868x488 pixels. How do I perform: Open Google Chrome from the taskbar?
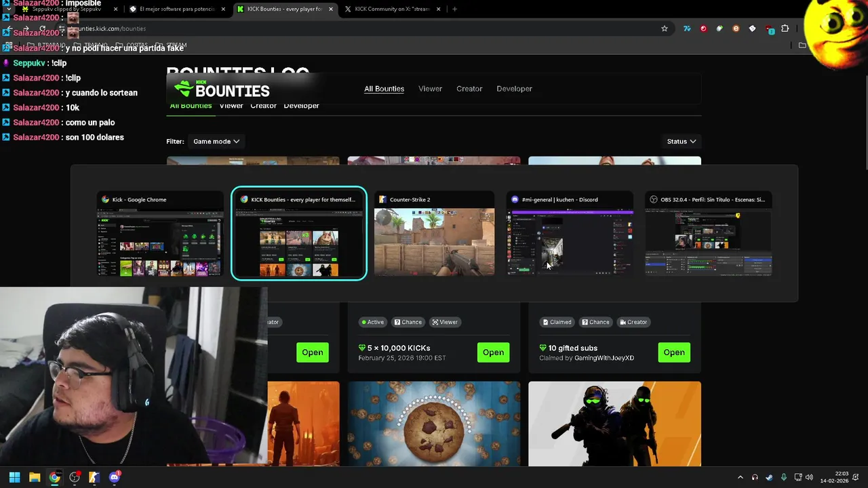coord(54,477)
